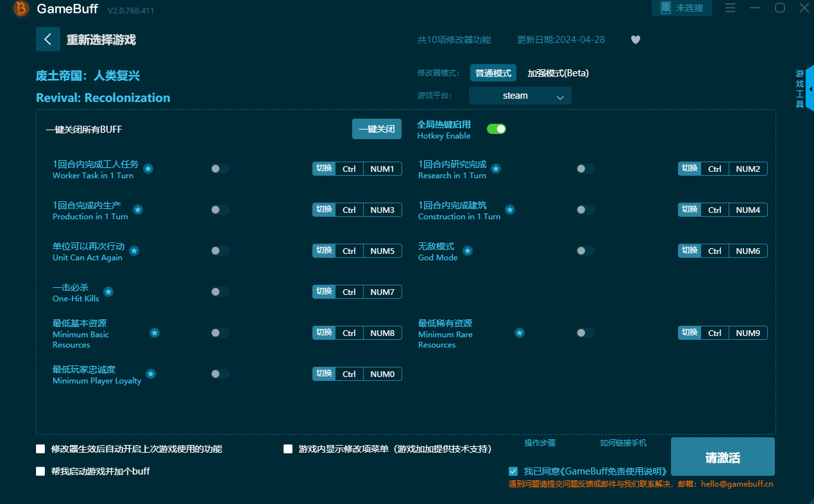Toggle Worker Task in 1 Turn switch
Viewport: 814px width, 504px height.
point(220,169)
